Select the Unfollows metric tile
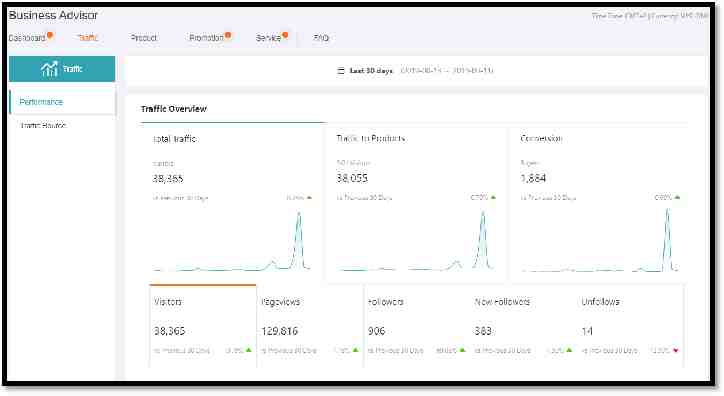 pos(631,326)
